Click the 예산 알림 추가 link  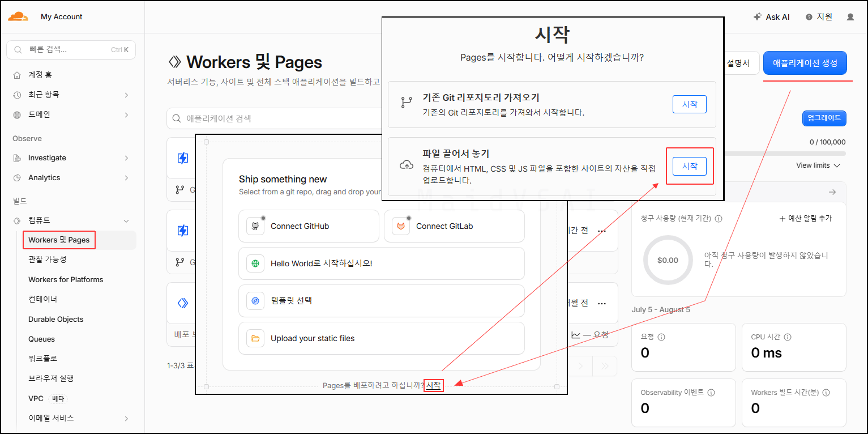[x=805, y=219]
